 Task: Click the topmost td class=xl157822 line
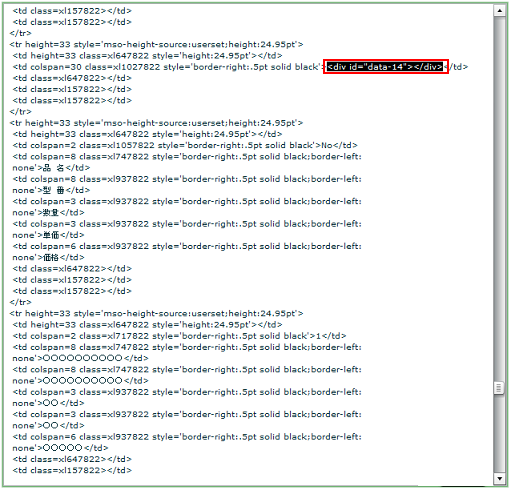[72, 11]
